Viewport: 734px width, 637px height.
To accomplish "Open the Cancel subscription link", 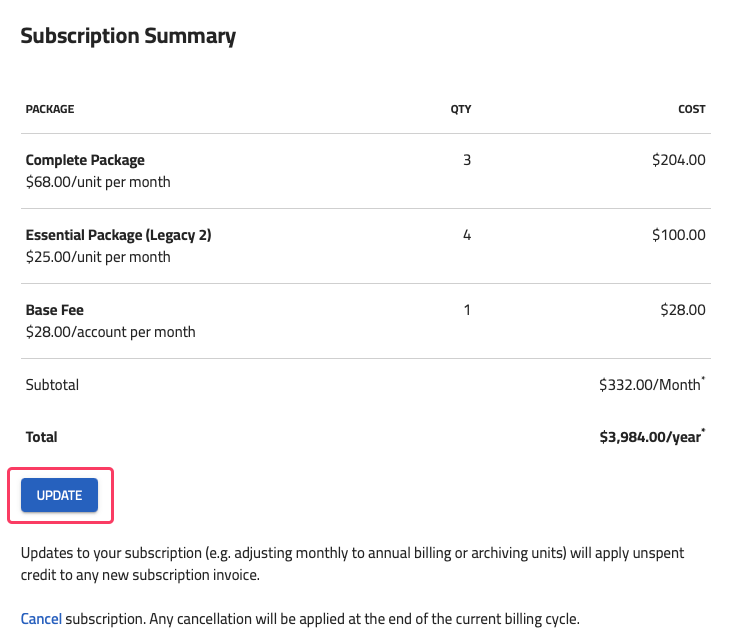I will [41, 619].
